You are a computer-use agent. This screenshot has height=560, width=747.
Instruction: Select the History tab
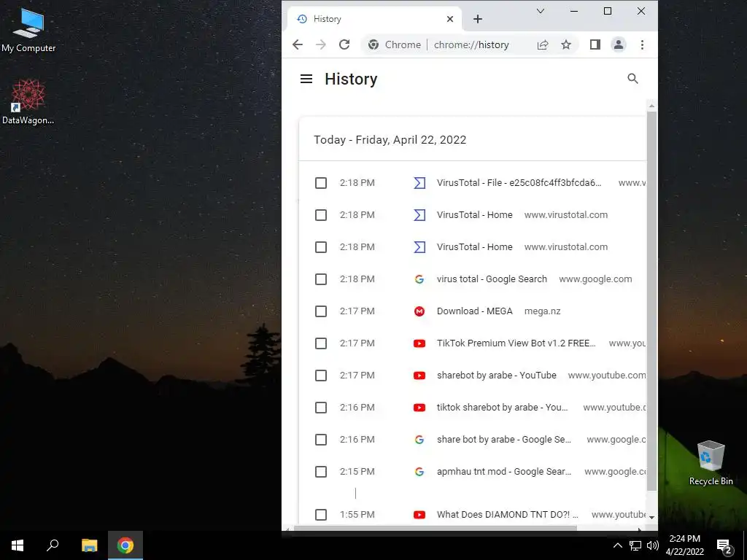(374, 19)
